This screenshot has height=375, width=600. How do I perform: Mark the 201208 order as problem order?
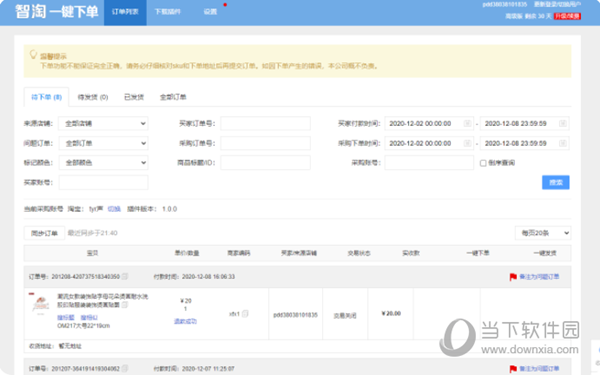(539, 277)
